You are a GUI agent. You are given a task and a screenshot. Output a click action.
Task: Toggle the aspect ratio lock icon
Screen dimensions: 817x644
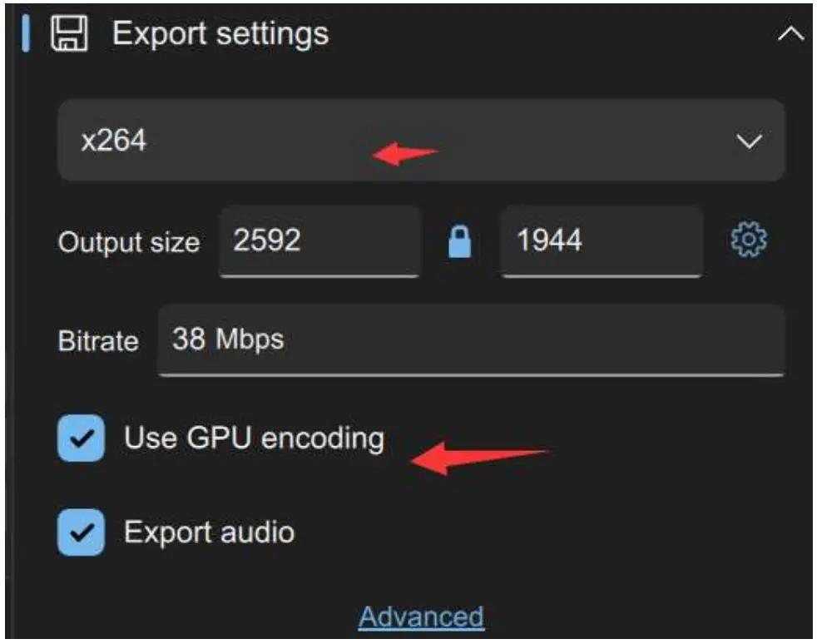pyautogui.click(x=460, y=242)
